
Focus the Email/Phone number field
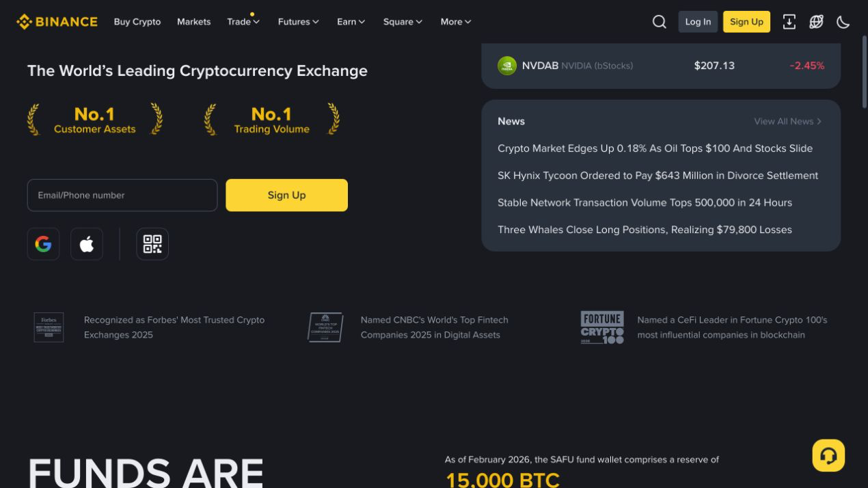point(122,195)
